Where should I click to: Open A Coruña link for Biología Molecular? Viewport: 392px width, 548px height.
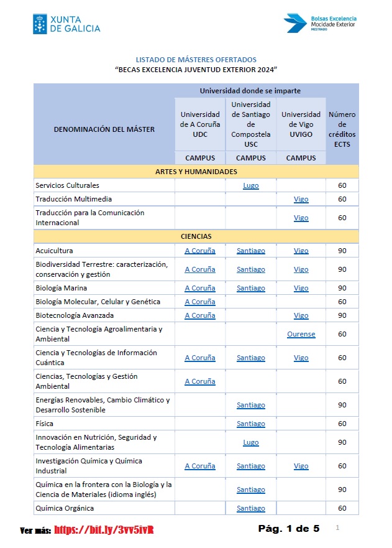click(200, 302)
